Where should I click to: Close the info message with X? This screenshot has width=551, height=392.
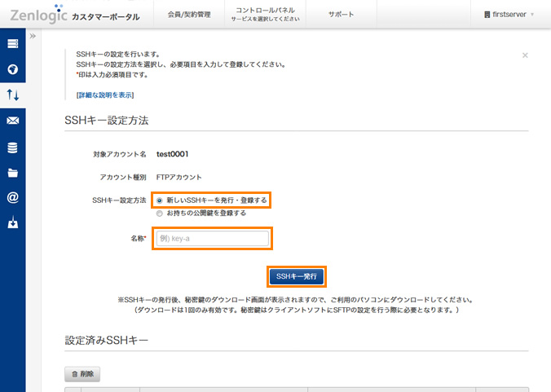point(525,55)
